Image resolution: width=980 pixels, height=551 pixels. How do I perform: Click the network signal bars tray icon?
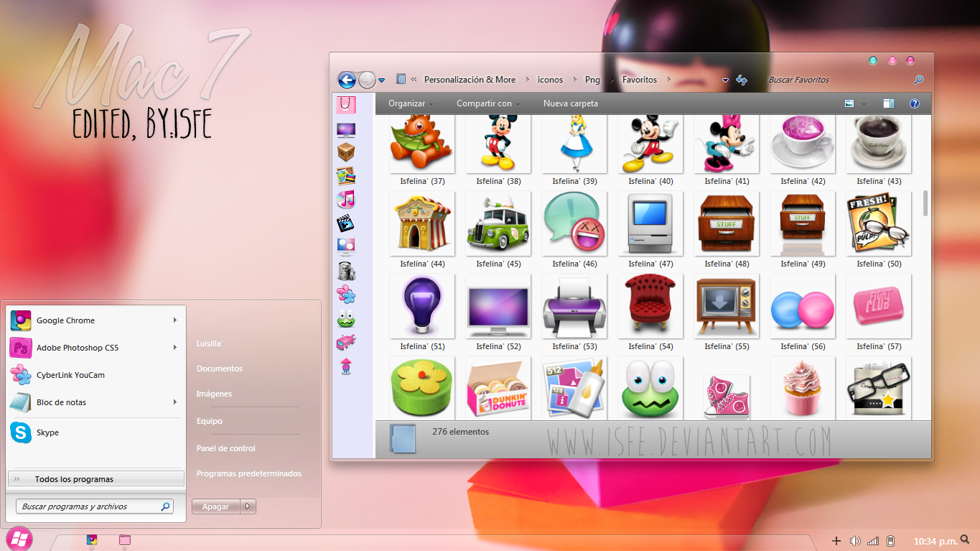click(x=873, y=541)
